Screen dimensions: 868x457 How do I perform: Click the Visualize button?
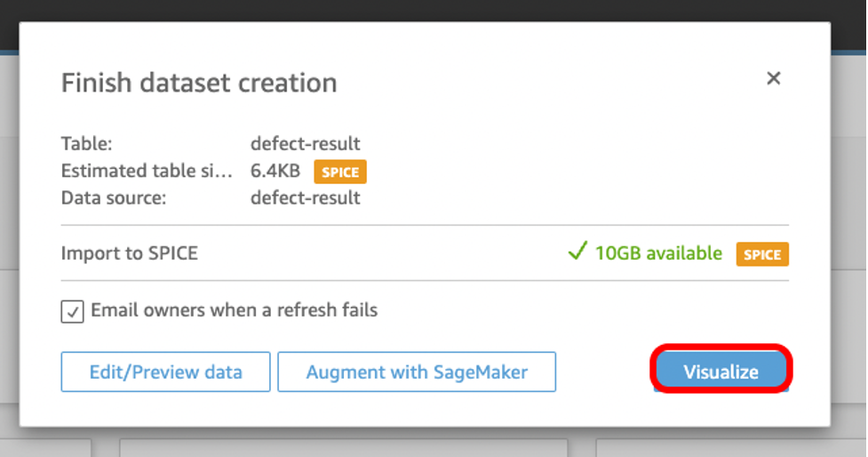point(721,371)
